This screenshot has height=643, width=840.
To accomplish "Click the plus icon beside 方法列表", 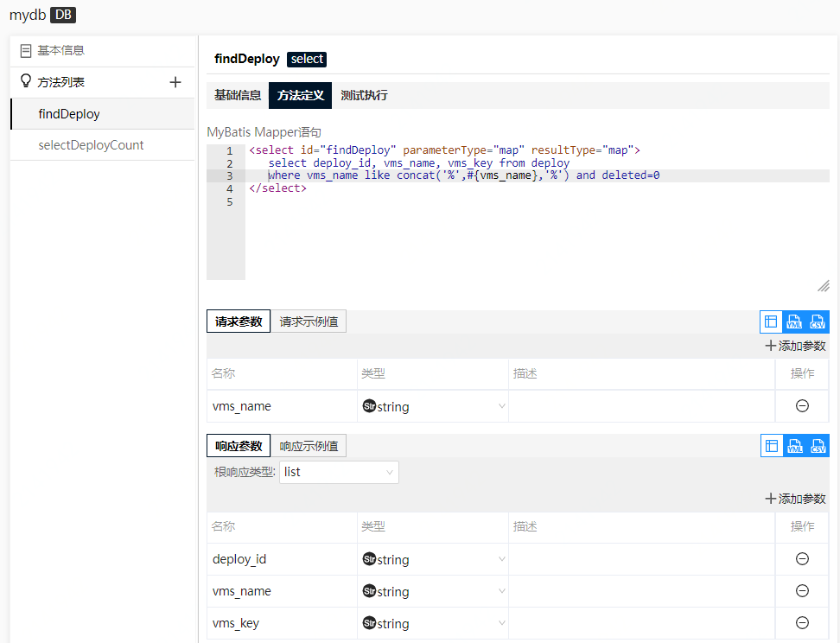I will click(175, 82).
